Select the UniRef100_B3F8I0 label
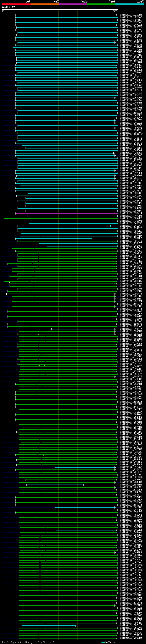 [131, 135]
